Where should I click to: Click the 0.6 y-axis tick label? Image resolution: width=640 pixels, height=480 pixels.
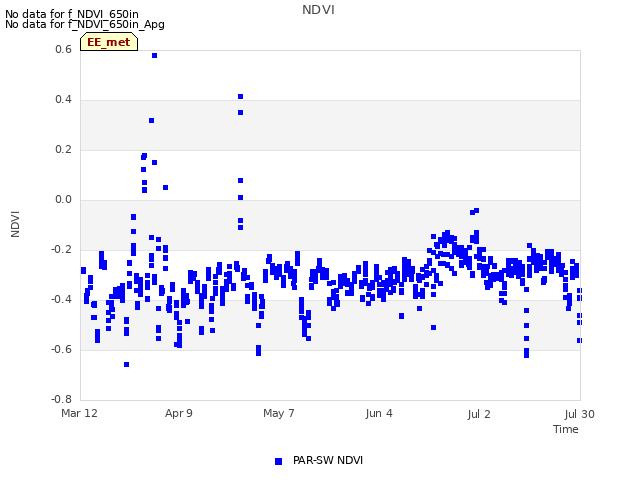(x=63, y=49)
